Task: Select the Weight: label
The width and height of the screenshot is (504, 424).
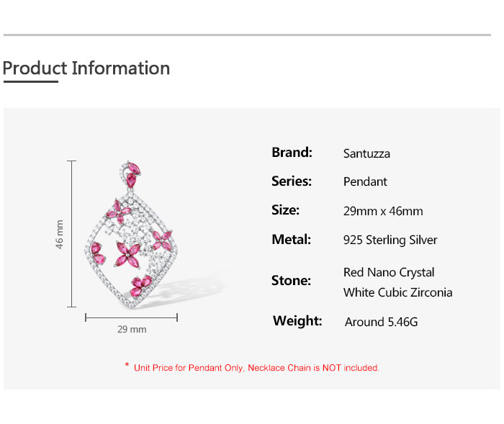Action: tap(297, 321)
